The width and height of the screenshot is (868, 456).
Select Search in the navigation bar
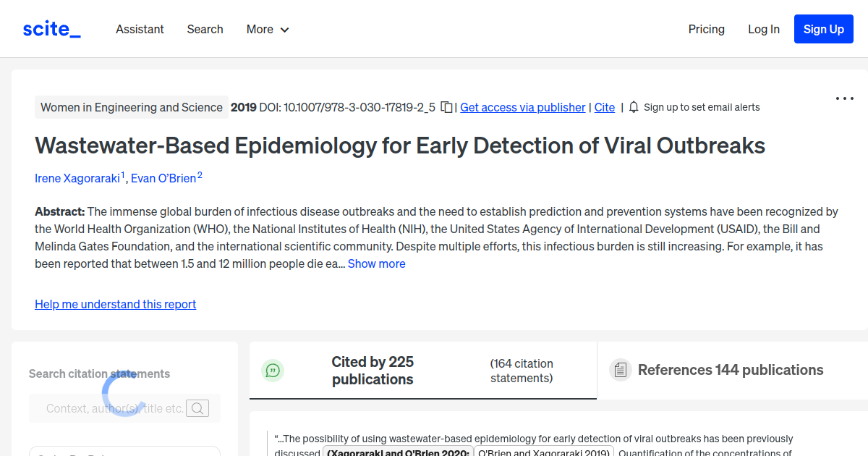tap(205, 29)
